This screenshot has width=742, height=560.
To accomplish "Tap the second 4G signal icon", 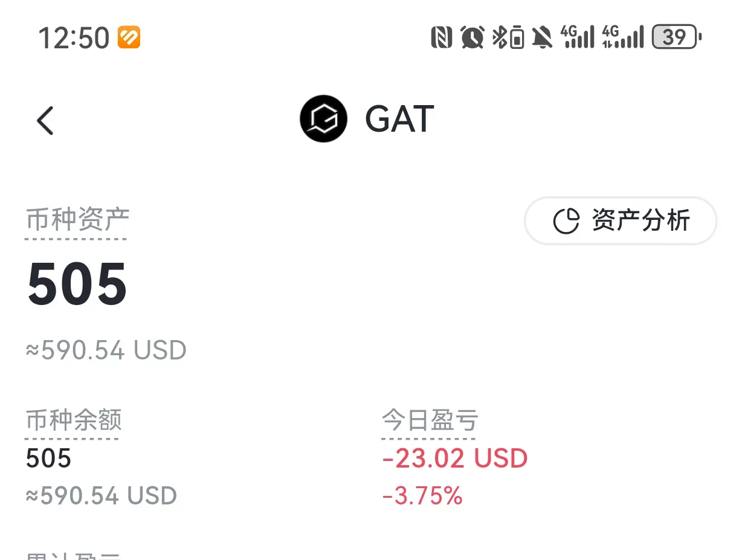I will tap(623, 37).
